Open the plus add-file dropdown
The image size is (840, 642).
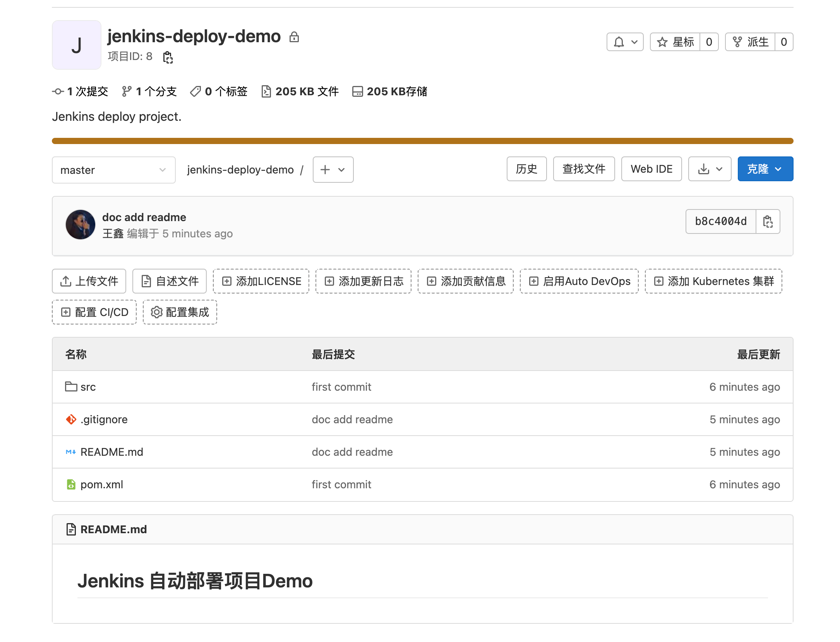point(333,170)
